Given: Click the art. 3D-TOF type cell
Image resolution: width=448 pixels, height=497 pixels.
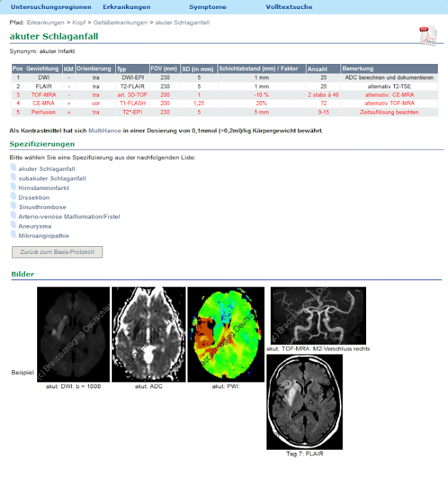Looking at the screenshot, I should coord(132,95).
